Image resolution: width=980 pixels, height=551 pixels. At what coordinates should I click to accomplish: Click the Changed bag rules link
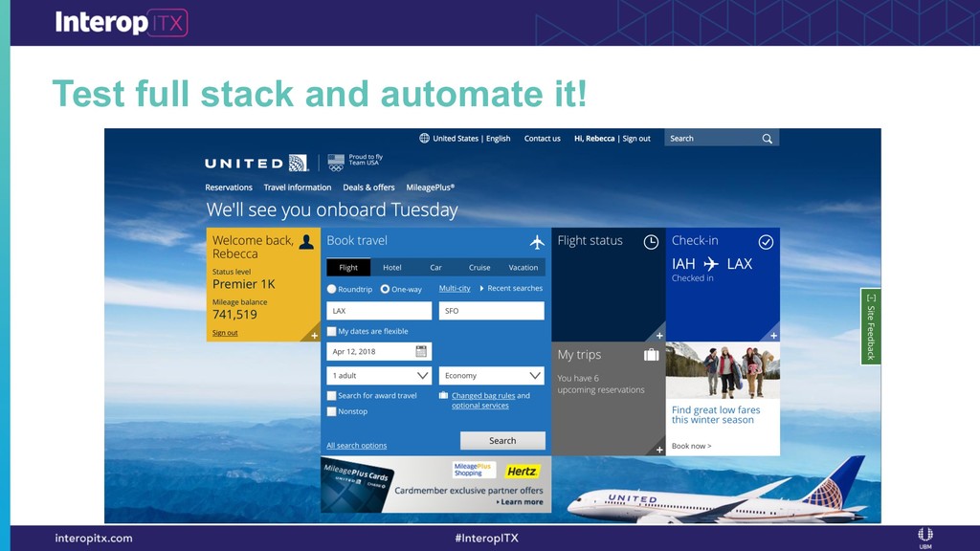click(x=483, y=395)
